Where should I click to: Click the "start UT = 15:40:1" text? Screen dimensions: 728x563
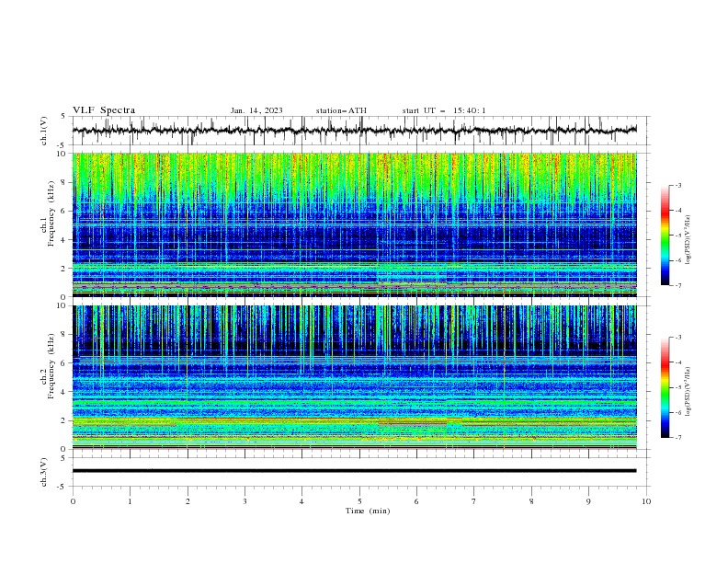point(444,110)
